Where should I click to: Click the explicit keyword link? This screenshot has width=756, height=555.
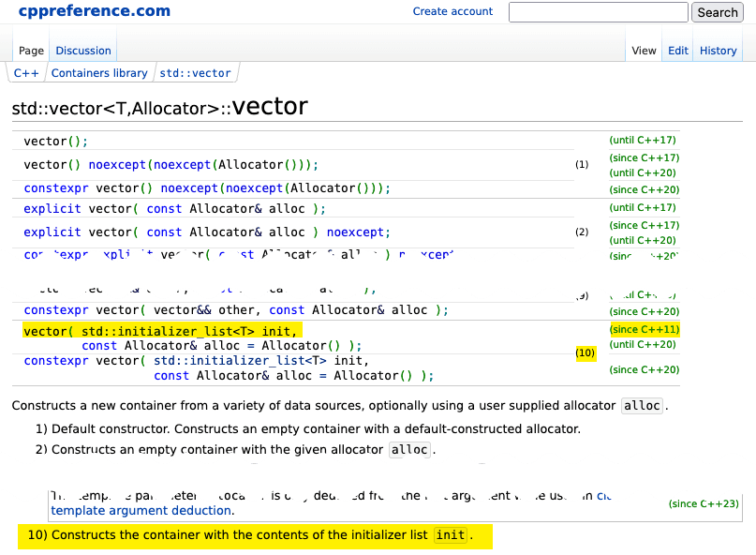(x=52, y=207)
